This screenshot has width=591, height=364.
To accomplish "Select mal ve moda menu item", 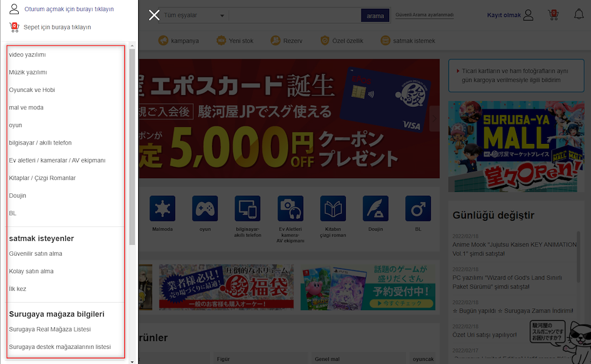I will [26, 108].
